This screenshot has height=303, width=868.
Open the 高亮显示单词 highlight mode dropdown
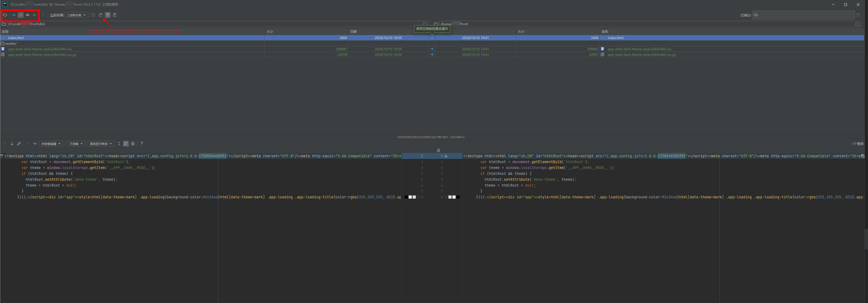tap(100, 144)
